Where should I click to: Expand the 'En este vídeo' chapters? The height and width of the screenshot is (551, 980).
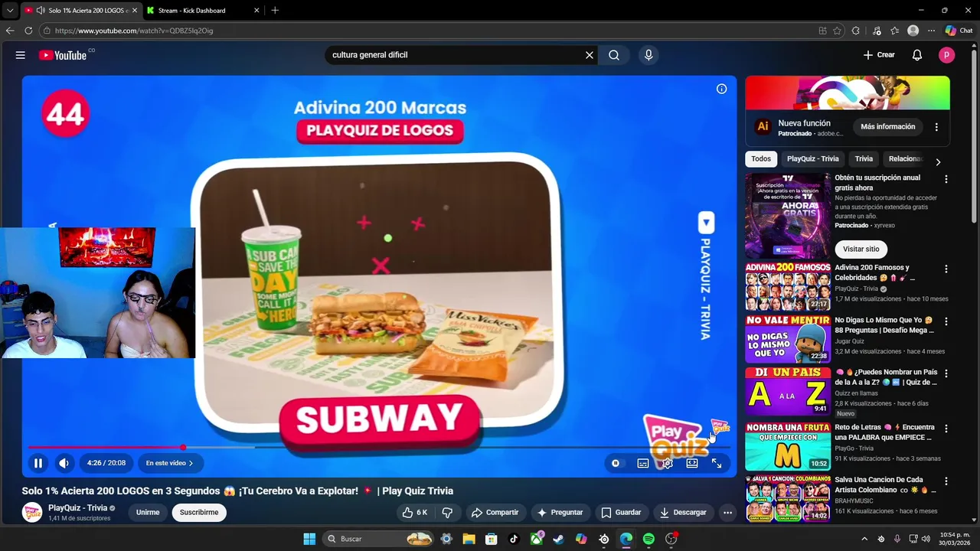pos(169,463)
